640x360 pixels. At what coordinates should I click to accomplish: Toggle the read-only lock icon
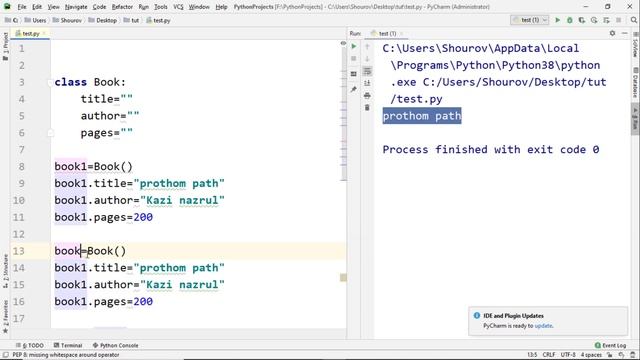tap(610, 355)
